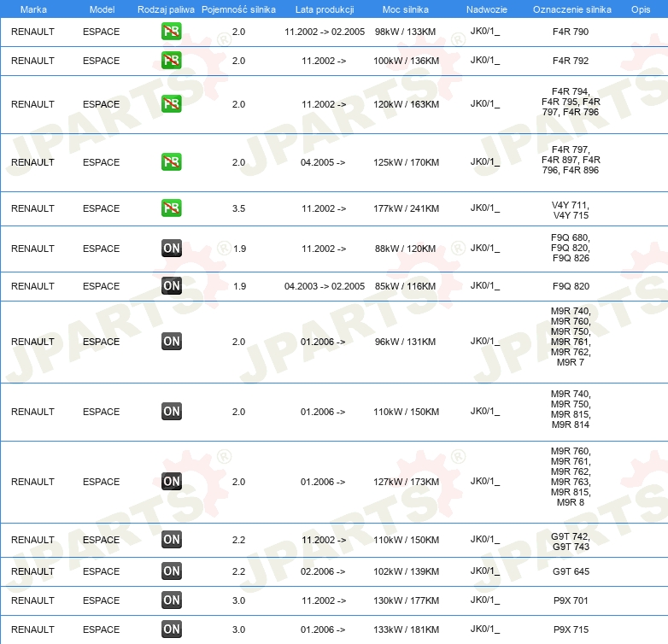Select production dates 04.2003 -> 02.2005
Screen dimensions: 668x644
(x=325, y=286)
